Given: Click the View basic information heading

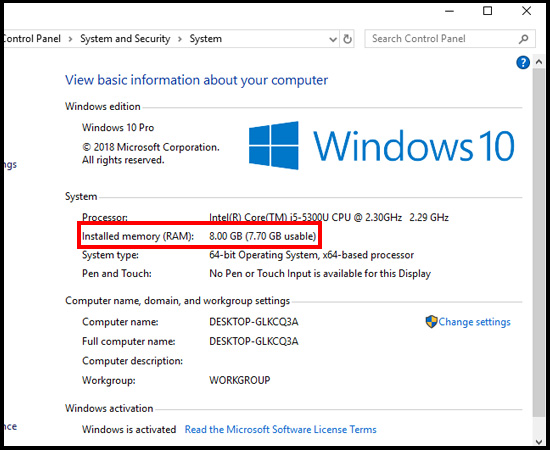Looking at the screenshot, I should point(196,80).
